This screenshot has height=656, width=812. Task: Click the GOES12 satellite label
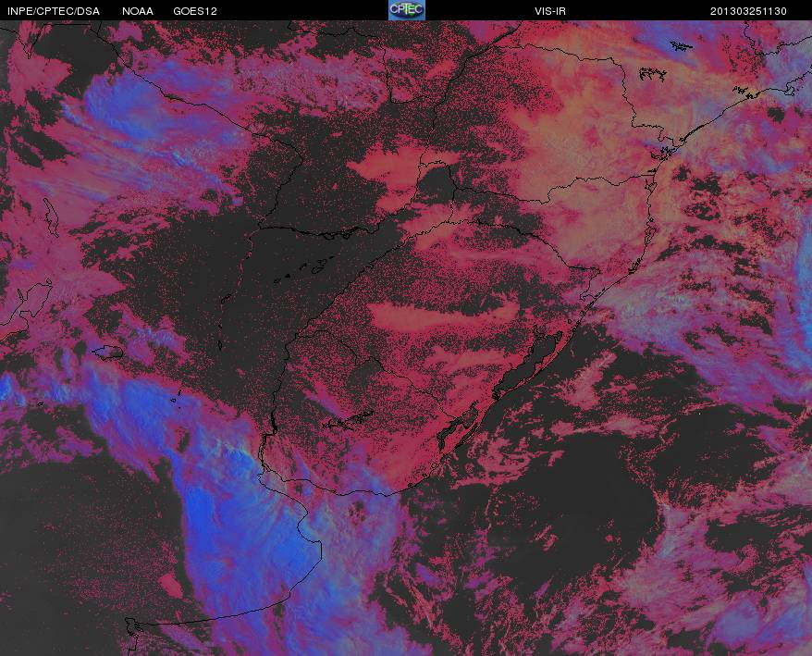coord(195,11)
